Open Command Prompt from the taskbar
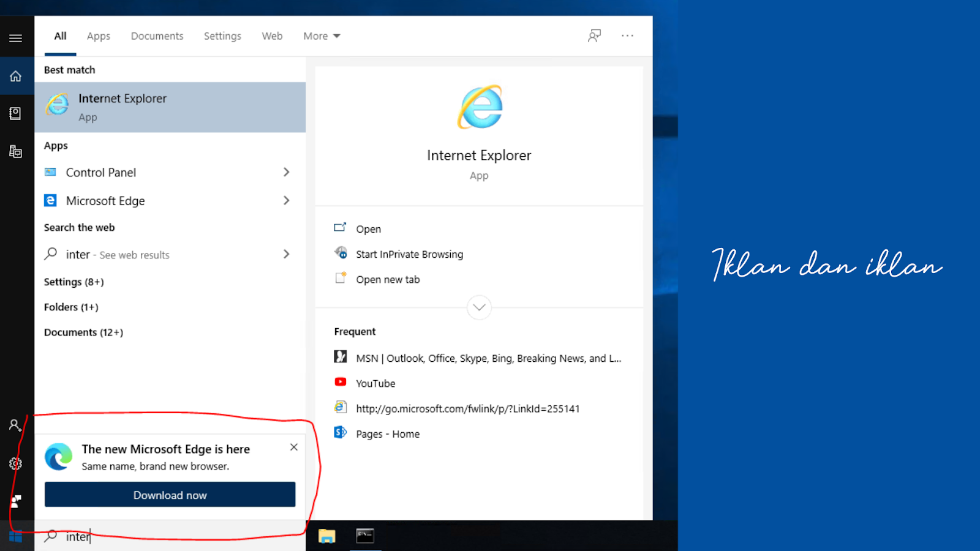This screenshot has height=551, width=980. click(365, 536)
